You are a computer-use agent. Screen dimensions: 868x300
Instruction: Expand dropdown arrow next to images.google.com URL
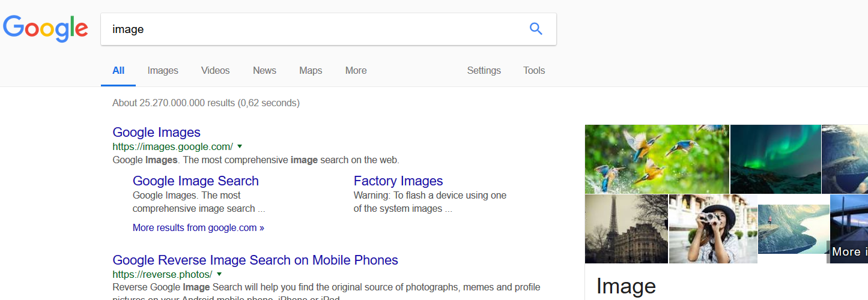pos(240,146)
